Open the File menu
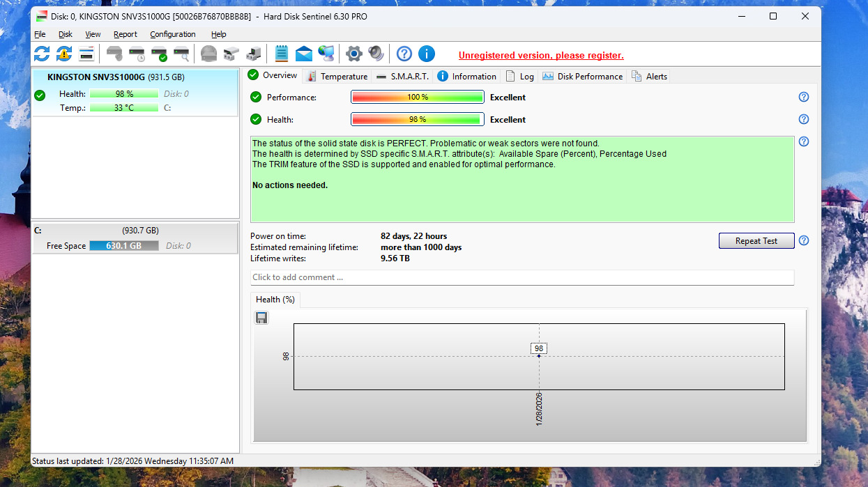Viewport: 868px width, 487px height. click(40, 34)
